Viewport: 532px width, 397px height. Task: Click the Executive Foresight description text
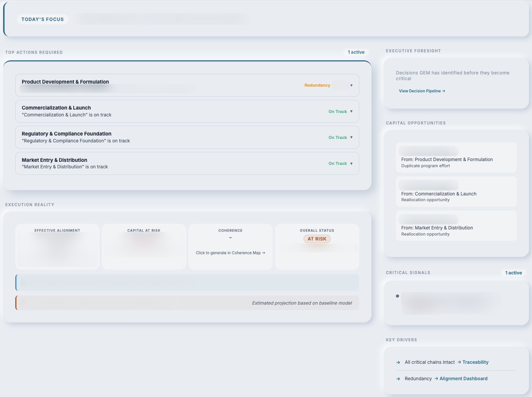[452, 76]
